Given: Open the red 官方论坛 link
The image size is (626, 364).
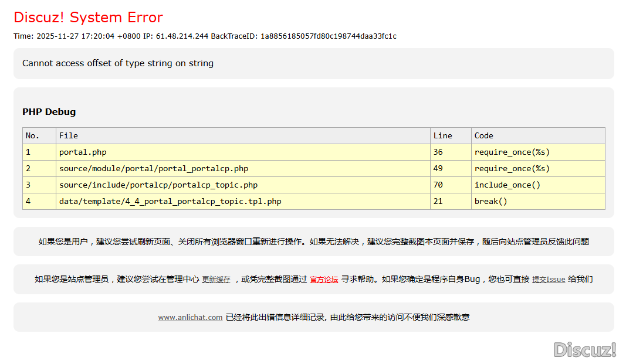Looking at the screenshot, I should (324, 280).
